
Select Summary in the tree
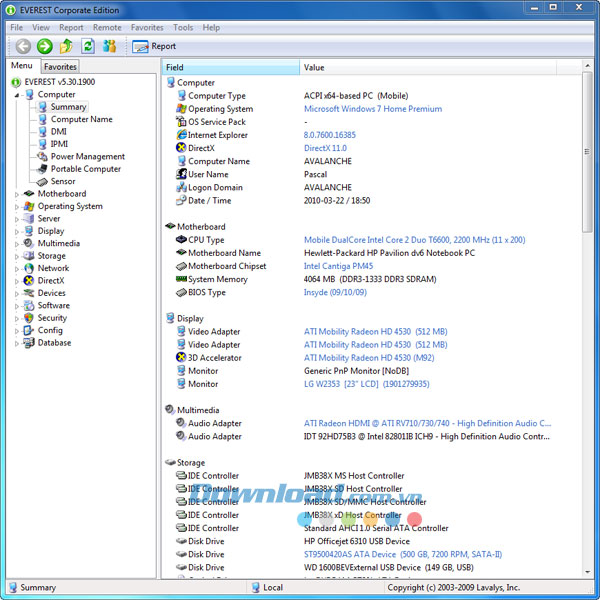click(68, 107)
